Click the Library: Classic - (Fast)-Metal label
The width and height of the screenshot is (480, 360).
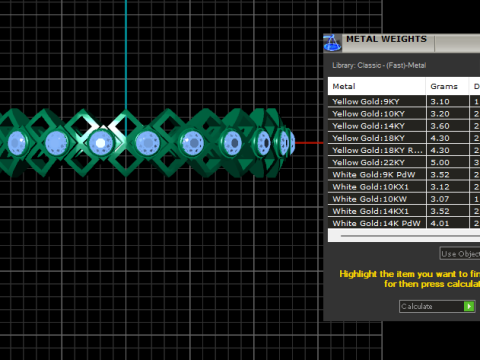coord(379,65)
